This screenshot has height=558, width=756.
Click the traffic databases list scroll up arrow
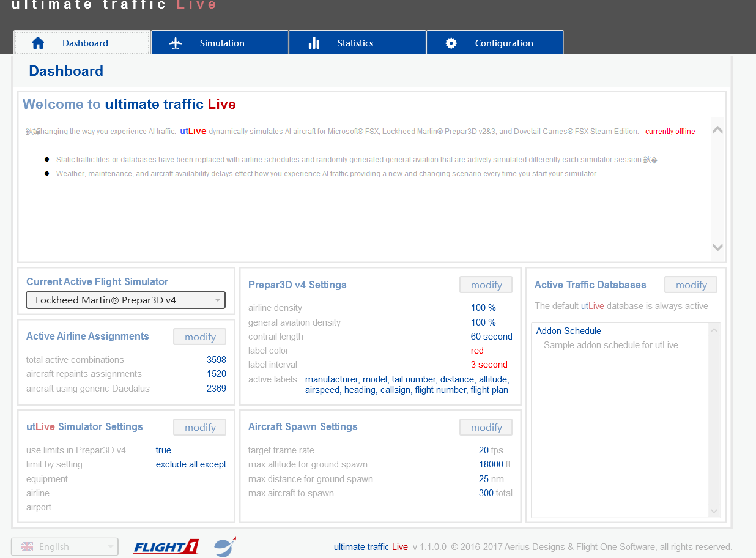tap(714, 330)
